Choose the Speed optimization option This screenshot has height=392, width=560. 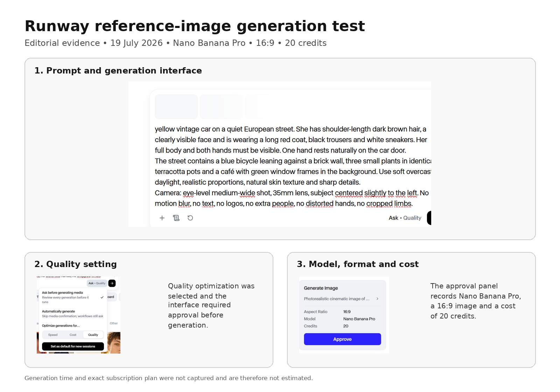click(53, 335)
